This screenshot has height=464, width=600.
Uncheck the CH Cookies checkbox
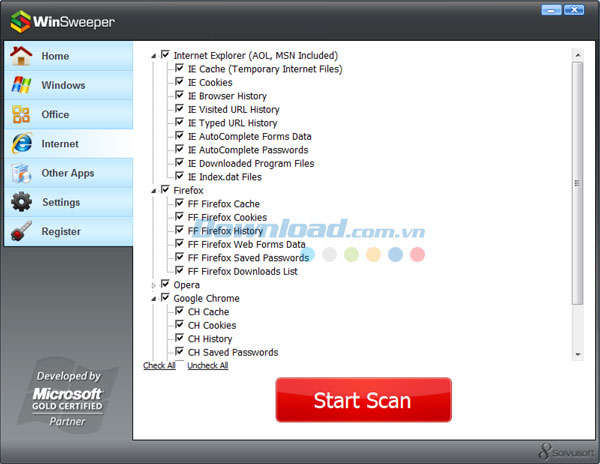click(x=179, y=324)
